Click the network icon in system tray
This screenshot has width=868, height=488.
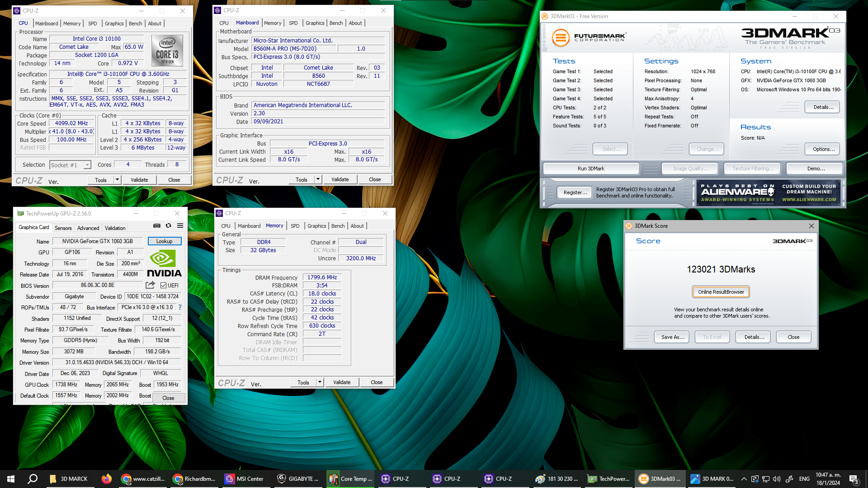pyautogui.click(x=766, y=479)
